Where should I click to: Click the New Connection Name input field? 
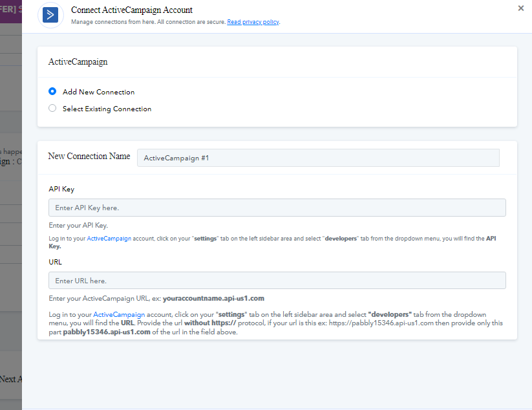(x=318, y=158)
